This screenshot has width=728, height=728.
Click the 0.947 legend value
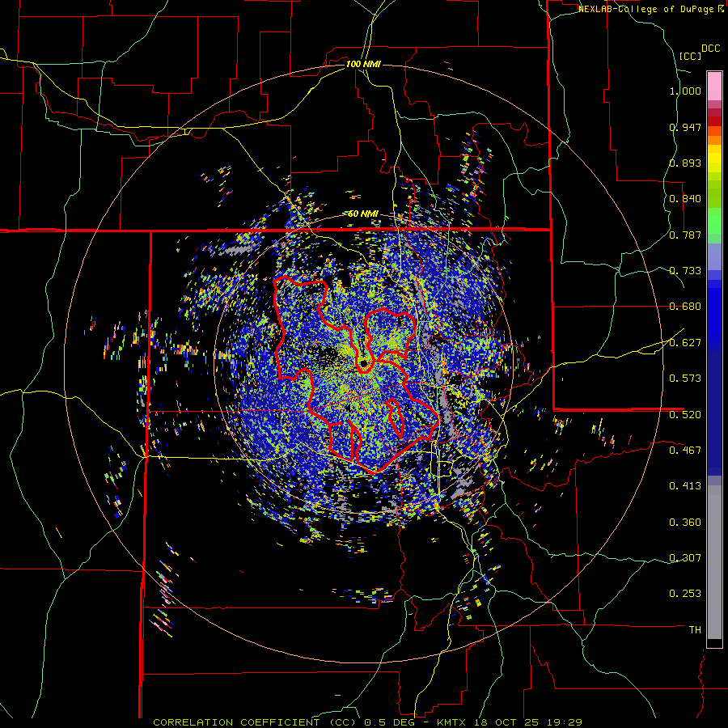685,127
